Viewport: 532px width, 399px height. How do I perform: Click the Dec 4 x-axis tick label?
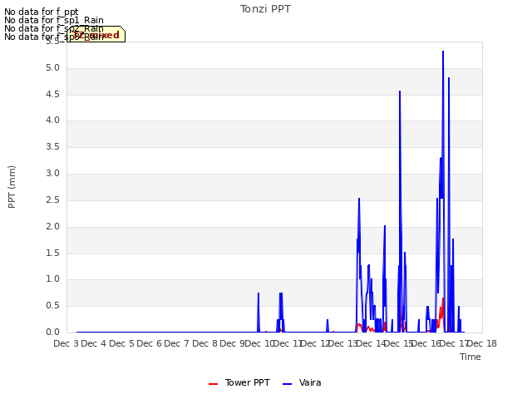click(x=94, y=343)
